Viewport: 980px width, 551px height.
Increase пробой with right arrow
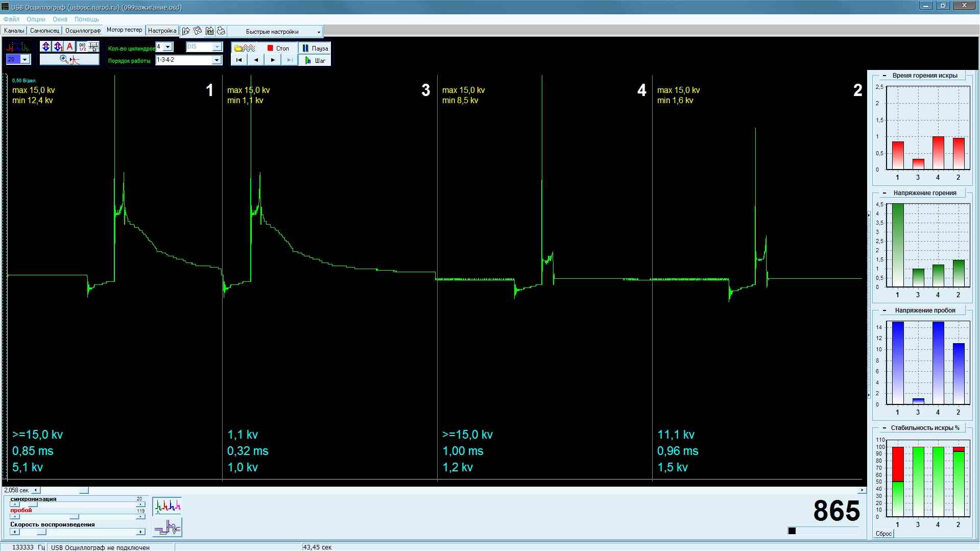pyautogui.click(x=140, y=517)
